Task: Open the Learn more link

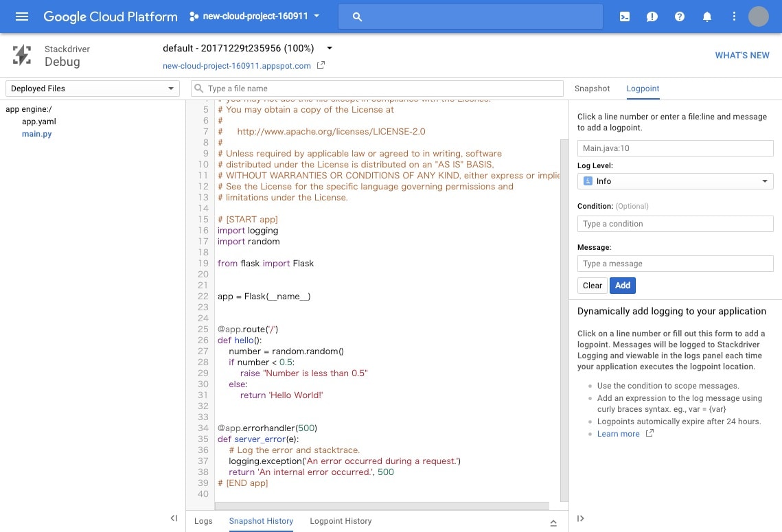Action: click(618, 434)
